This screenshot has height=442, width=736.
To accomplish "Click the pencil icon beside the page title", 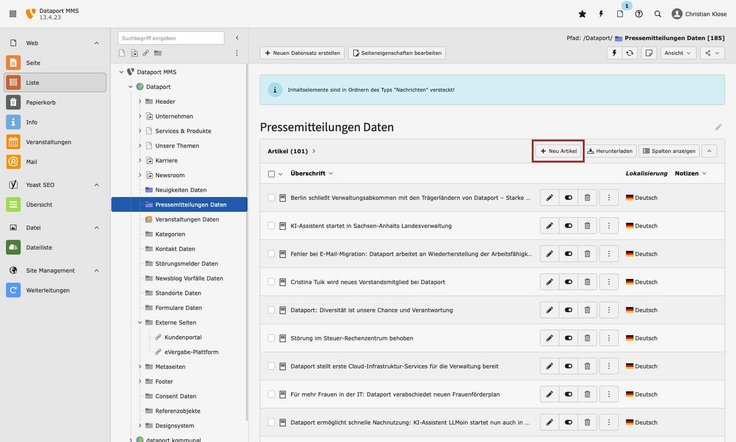I will (x=718, y=128).
